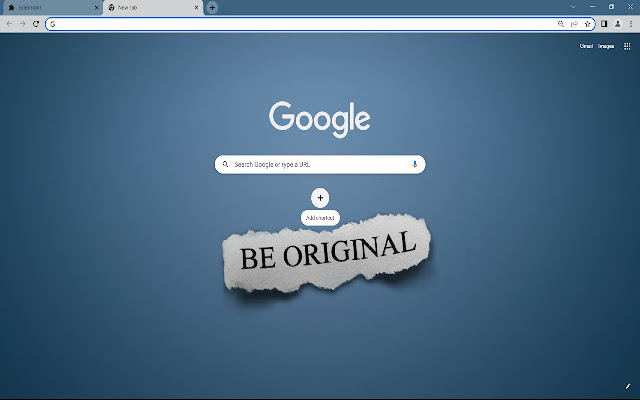Open the zoom magnifier in address bar

coord(561,24)
